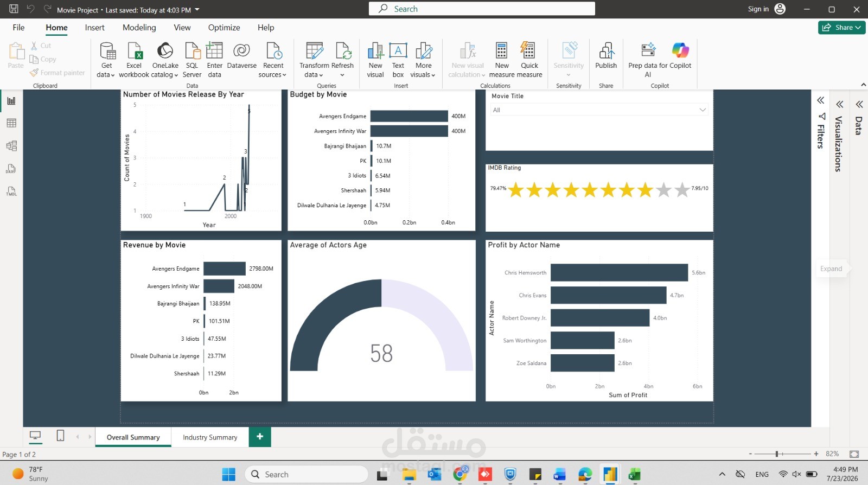Click the Expand button by the panes
This screenshot has height=485, width=868.
[831, 269]
